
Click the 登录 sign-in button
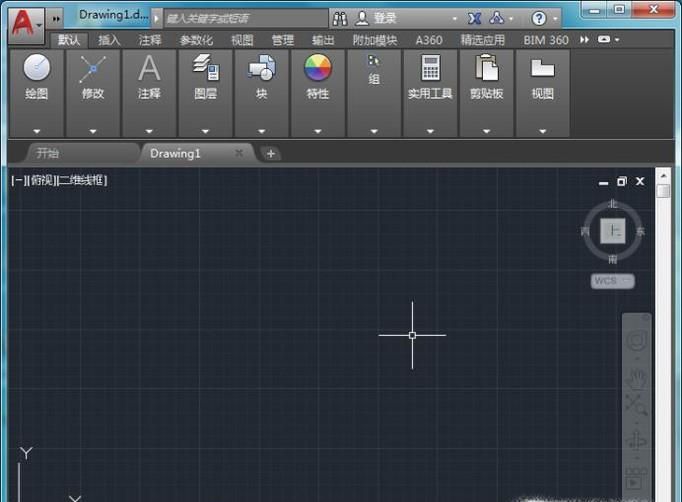tap(378, 18)
